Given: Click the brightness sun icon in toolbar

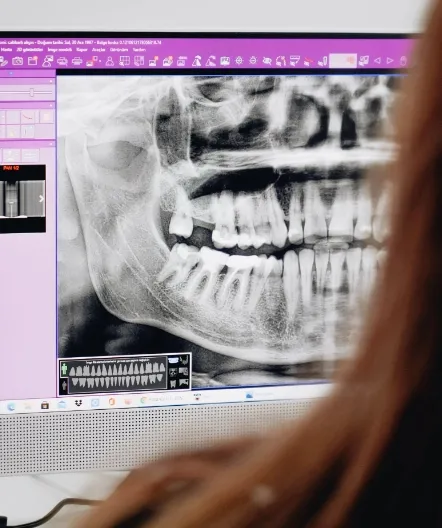Looking at the screenshot, I should pyautogui.click(x=253, y=61).
